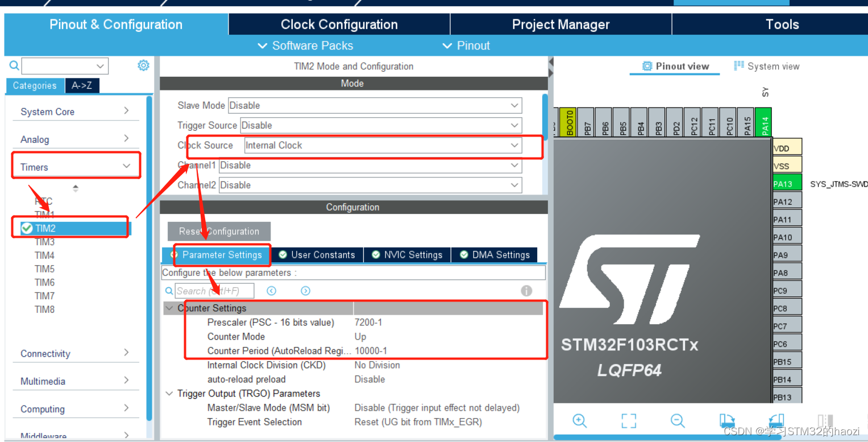The image size is (868, 442).
Task: Select TIM3 in the timers list
Action: pyautogui.click(x=44, y=242)
